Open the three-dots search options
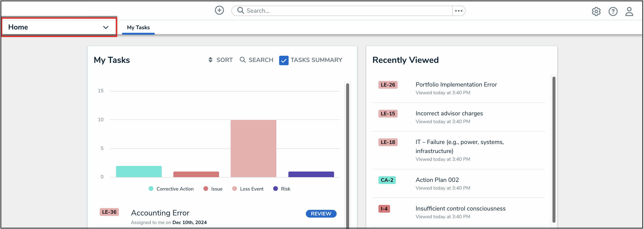This screenshot has height=229, width=644. (x=459, y=11)
